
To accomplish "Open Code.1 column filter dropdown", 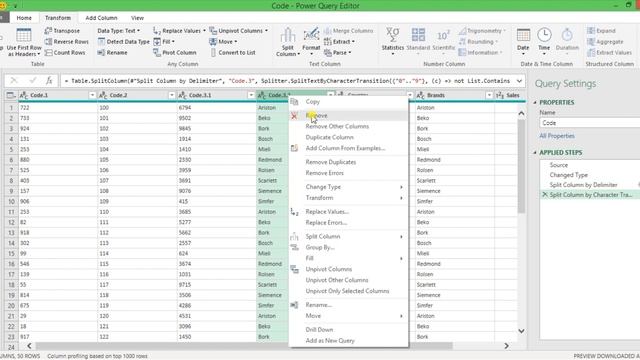I will coord(92,95).
